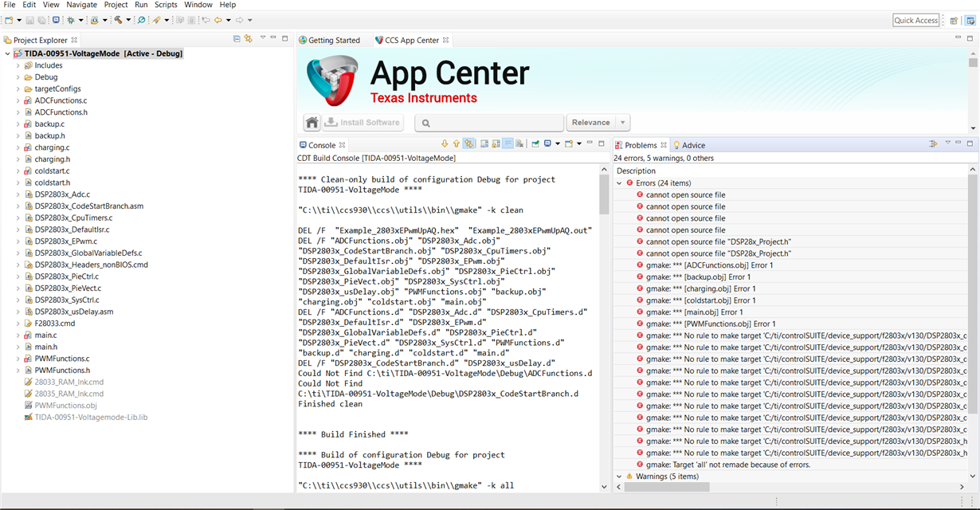Open the Relevance sort dropdown
Viewport: 980px width, 510px height.
tap(623, 123)
